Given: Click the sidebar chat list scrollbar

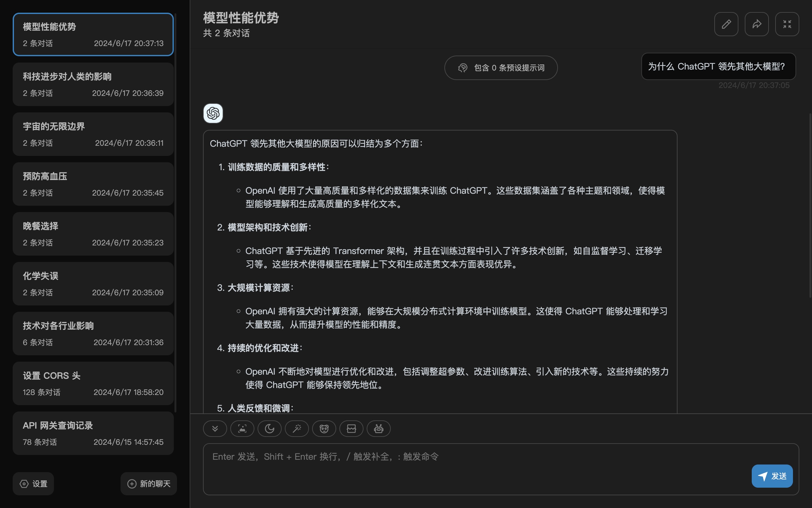Looking at the screenshot, I should pyautogui.click(x=175, y=212).
